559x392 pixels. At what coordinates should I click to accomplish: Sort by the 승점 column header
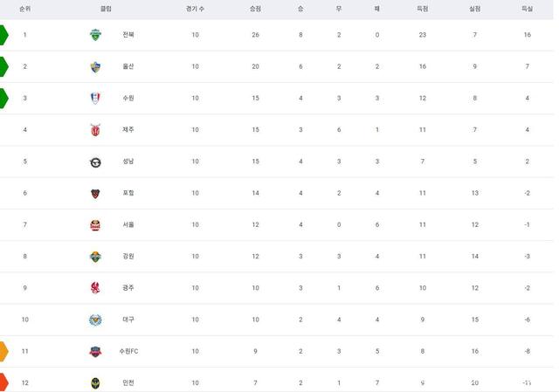click(255, 9)
